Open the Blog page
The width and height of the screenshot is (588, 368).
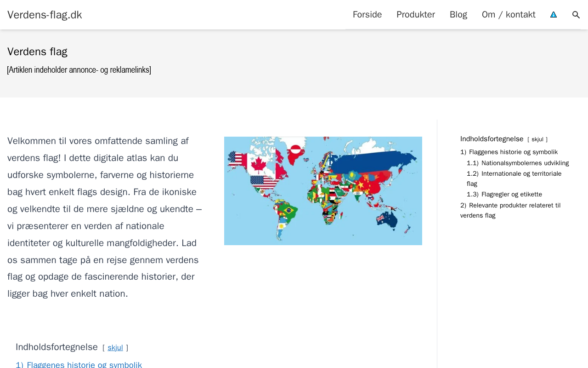coord(458,15)
